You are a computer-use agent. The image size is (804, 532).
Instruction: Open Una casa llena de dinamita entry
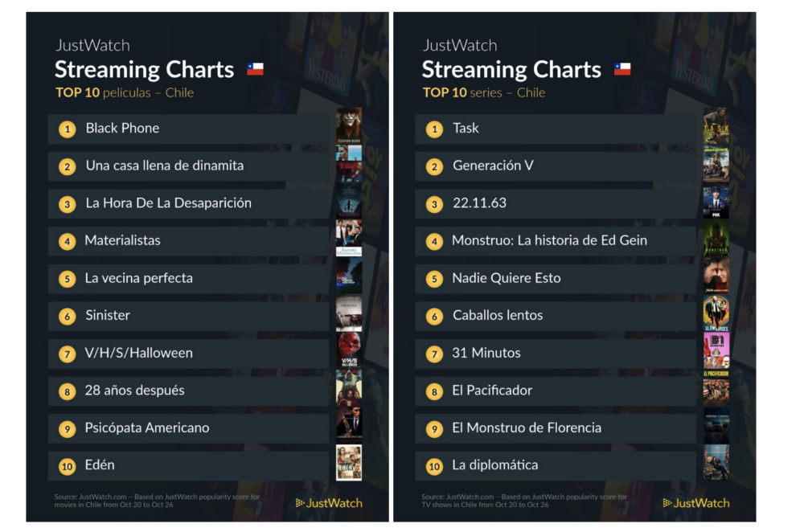pyautogui.click(x=165, y=166)
